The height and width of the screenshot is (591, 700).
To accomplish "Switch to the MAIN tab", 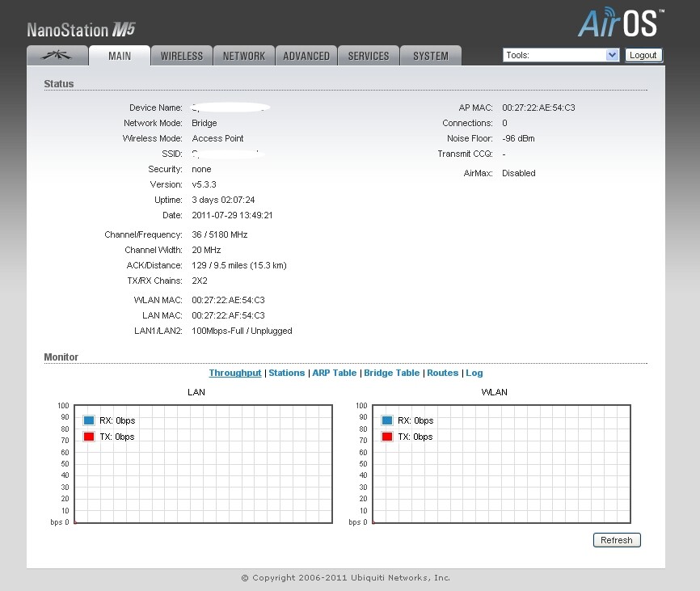I will point(120,56).
